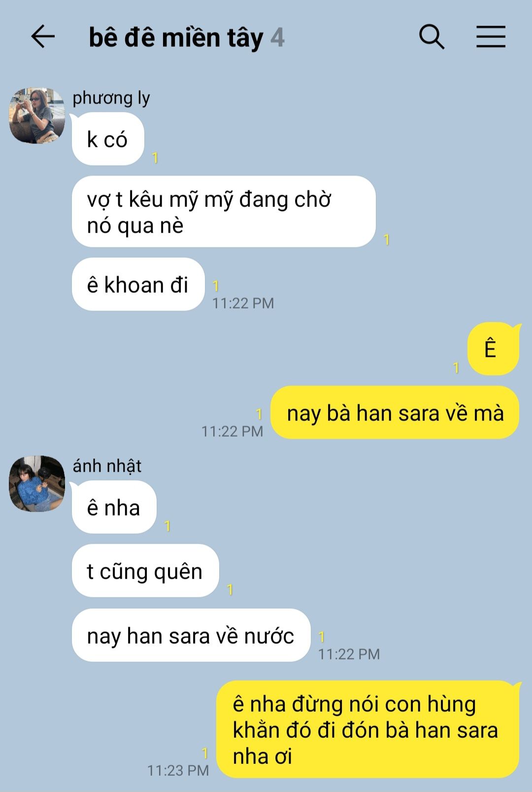The width and height of the screenshot is (532, 792).
Task: Open chat search magnifier icon
Action: 432,37
